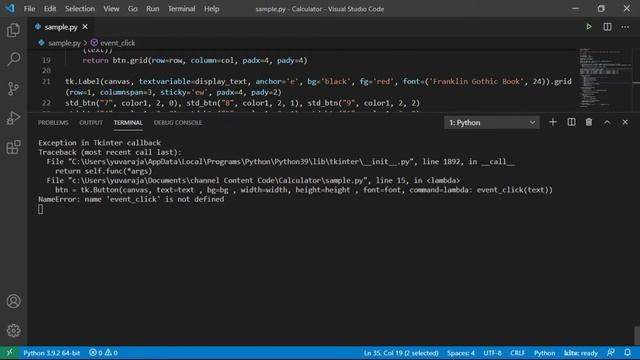Split the terminal pane
640x360 pixels.
(x=571, y=122)
